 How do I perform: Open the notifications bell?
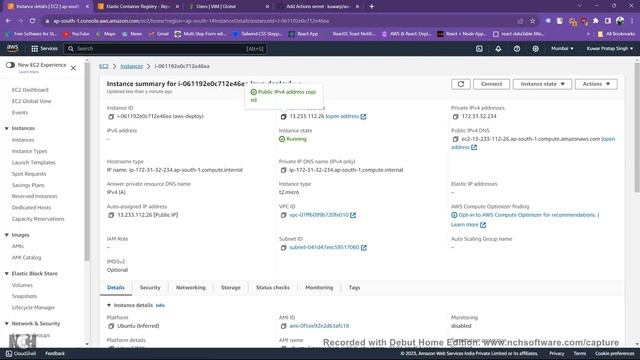pos(498,49)
